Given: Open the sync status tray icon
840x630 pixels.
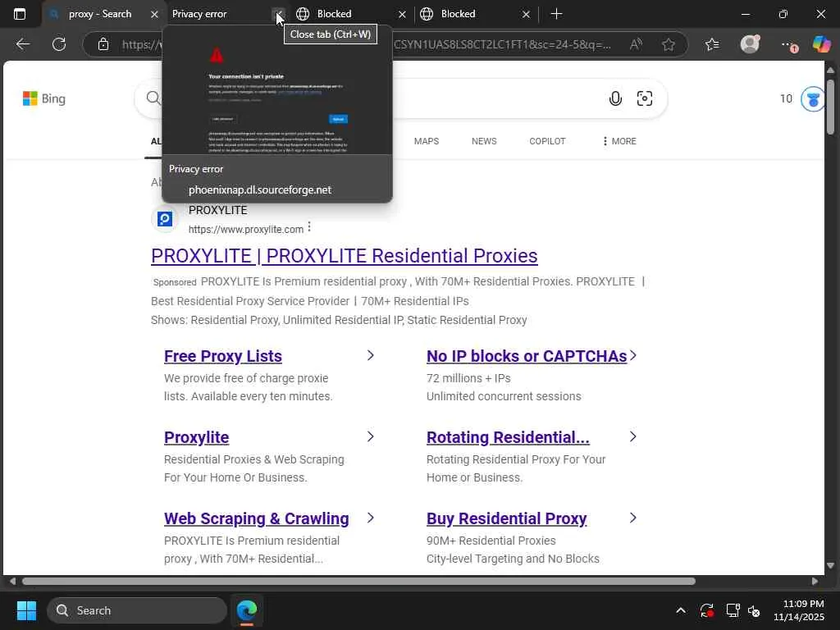Looking at the screenshot, I should (706, 610).
